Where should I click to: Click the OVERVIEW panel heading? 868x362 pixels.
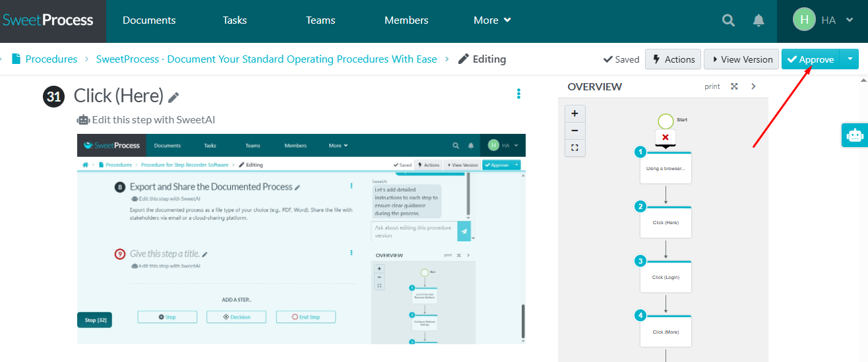pyautogui.click(x=594, y=86)
